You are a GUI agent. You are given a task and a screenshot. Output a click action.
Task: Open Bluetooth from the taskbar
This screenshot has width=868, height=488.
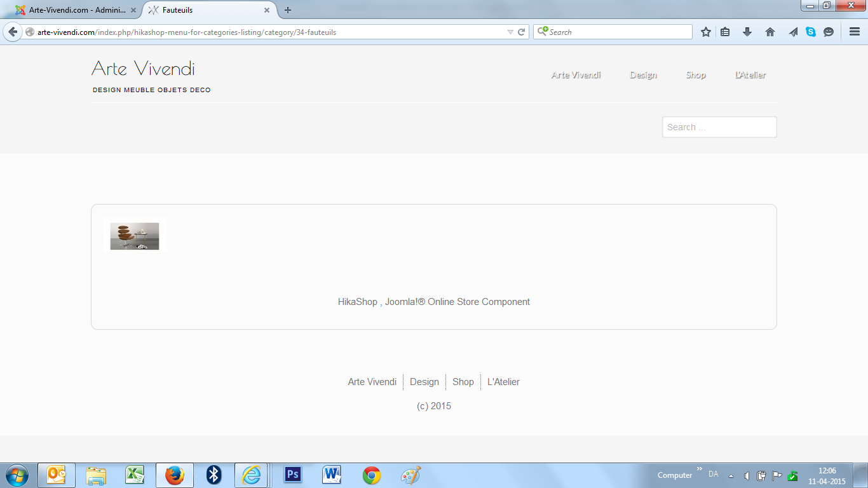tap(214, 475)
